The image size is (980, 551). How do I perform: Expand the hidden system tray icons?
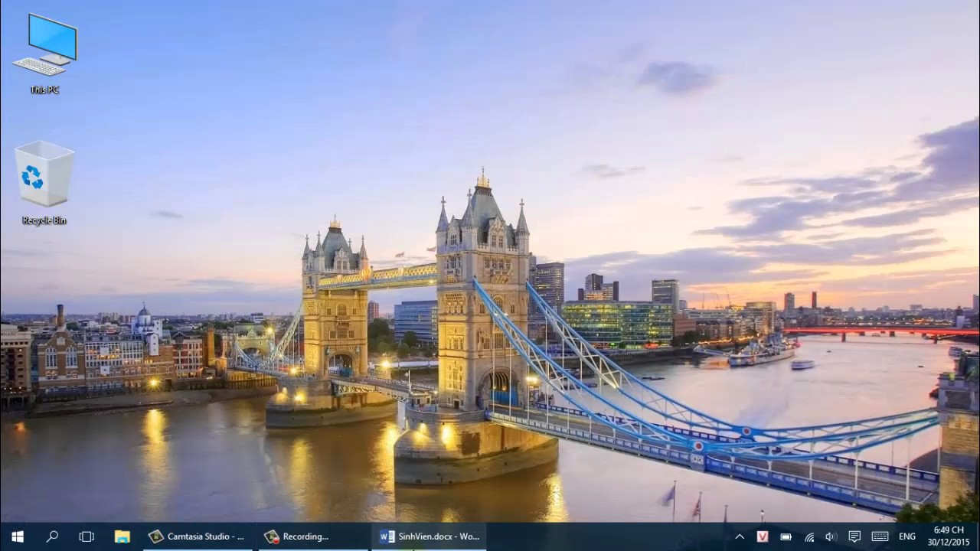[x=740, y=536]
